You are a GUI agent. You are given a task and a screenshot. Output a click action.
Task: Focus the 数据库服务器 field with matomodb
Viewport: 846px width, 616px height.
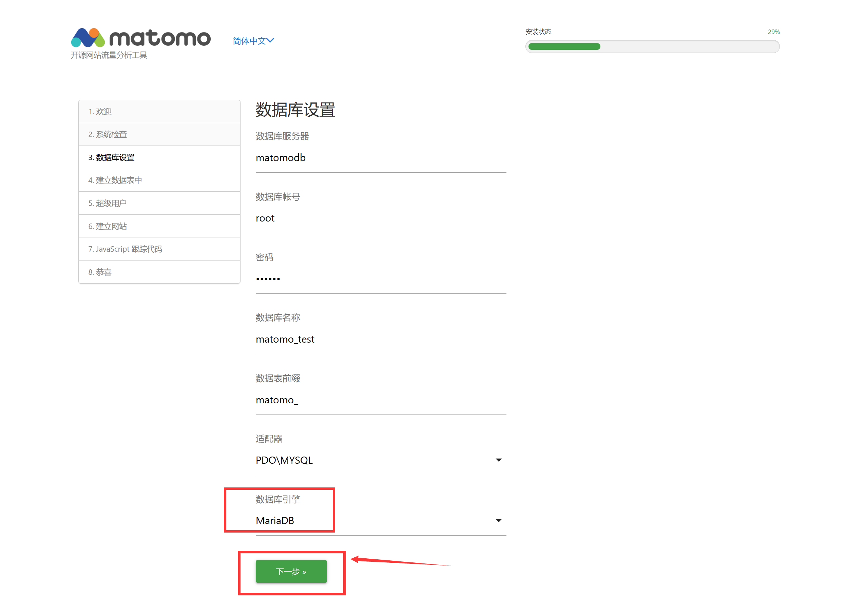pyautogui.click(x=381, y=158)
